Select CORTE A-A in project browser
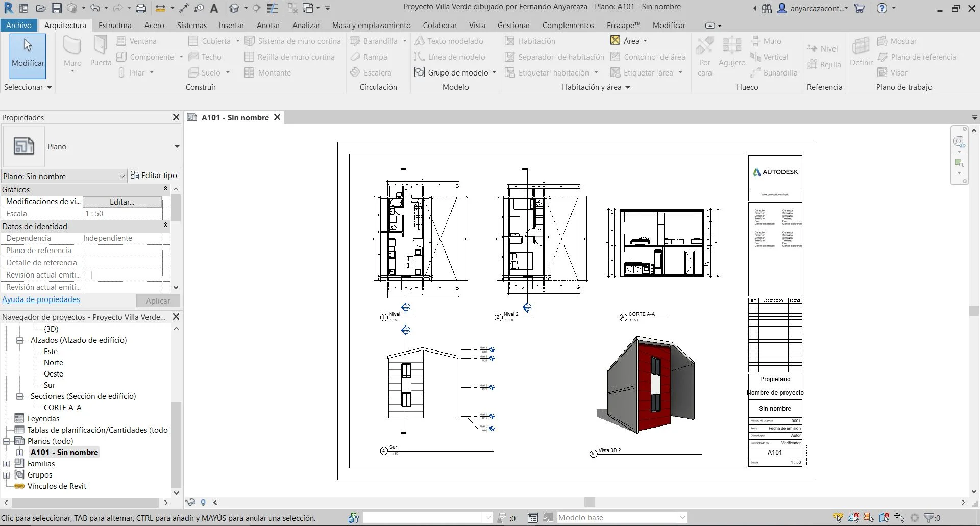 coord(62,408)
